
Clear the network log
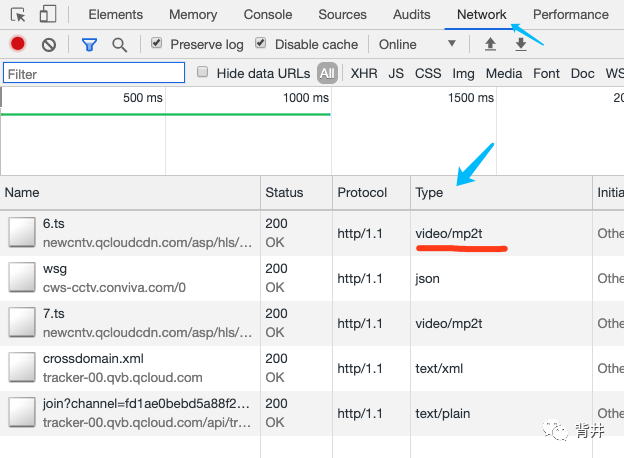[x=49, y=45]
